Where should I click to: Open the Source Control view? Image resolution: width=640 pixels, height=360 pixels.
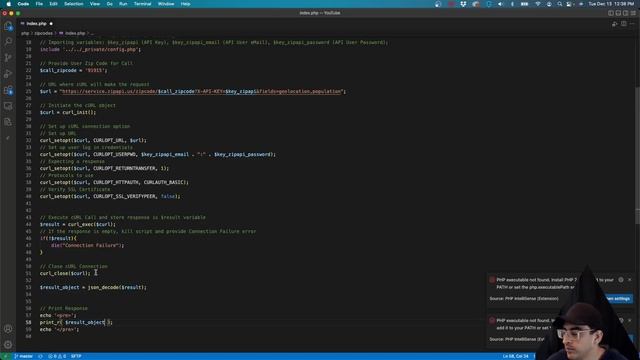click(8, 58)
